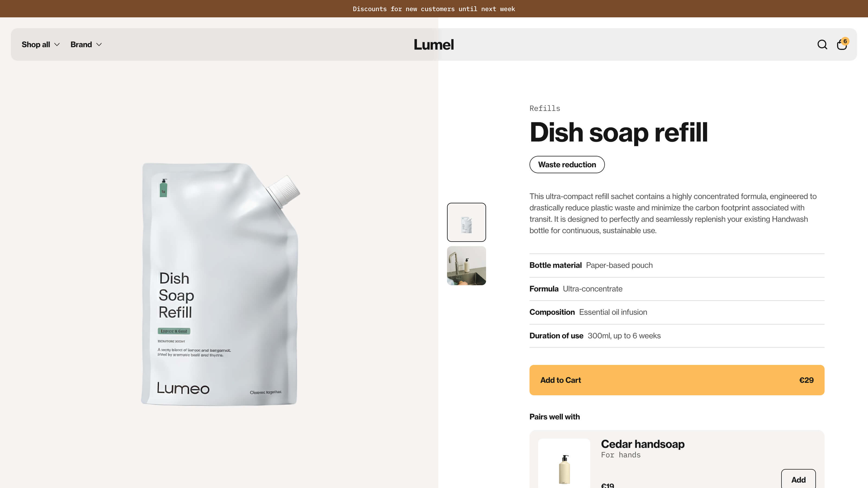The width and height of the screenshot is (868, 488).
Task: Expand the Shop all chevron
Action: pyautogui.click(x=57, y=44)
